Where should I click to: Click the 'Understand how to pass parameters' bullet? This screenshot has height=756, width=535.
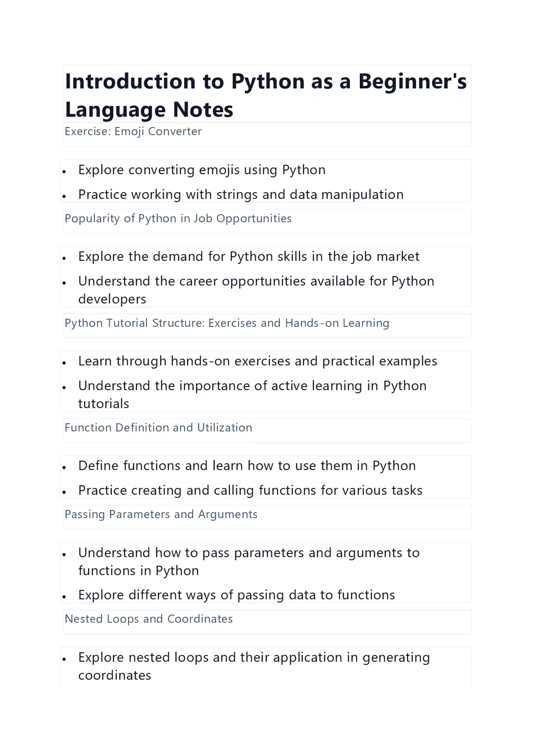click(249, 562)
